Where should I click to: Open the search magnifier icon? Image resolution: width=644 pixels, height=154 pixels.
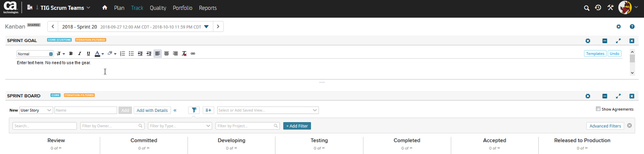point(587,8)
